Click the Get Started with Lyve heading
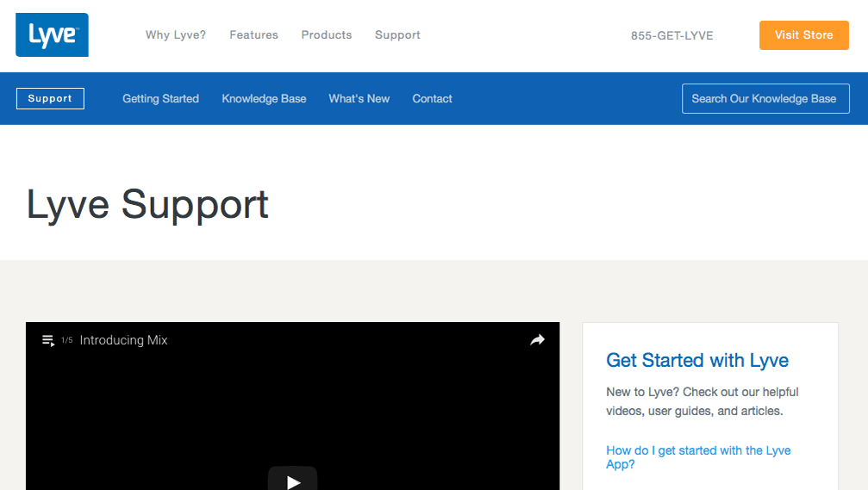 coord(697,360)
